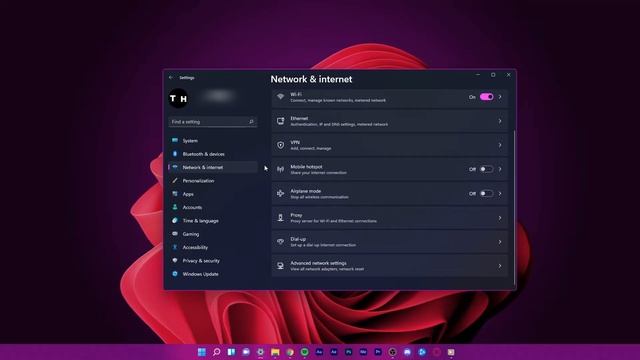
Task: Launch Google Chrome from the taskbar
Action: pyautogui.click(x=290, y=352)
